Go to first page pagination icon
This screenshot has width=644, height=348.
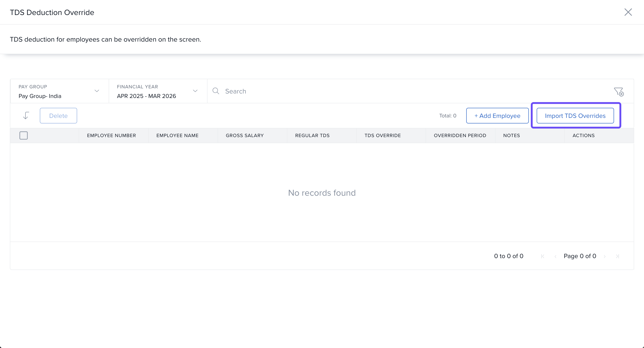coord(542,256)
